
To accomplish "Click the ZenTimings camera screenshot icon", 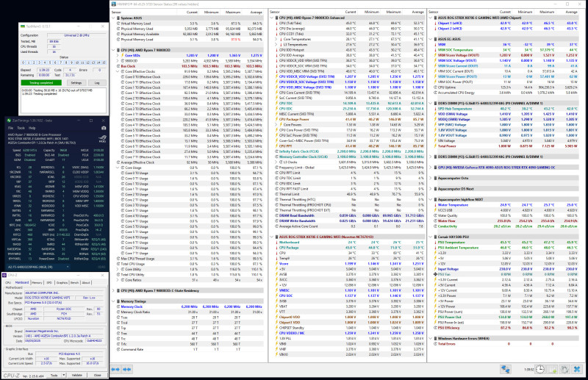I will coord(104,128).
